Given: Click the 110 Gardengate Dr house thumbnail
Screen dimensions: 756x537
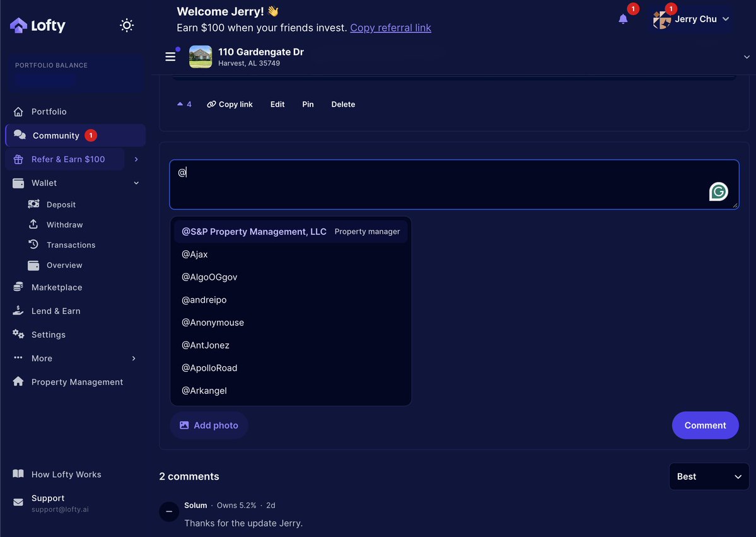Looking at the screenshot, I should coord(201,56).
